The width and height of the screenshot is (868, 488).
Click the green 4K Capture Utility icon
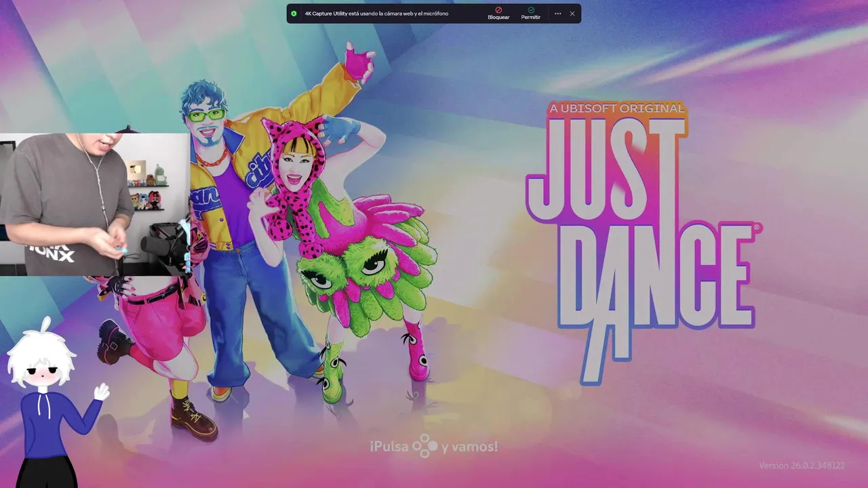[x=294, y=14]
